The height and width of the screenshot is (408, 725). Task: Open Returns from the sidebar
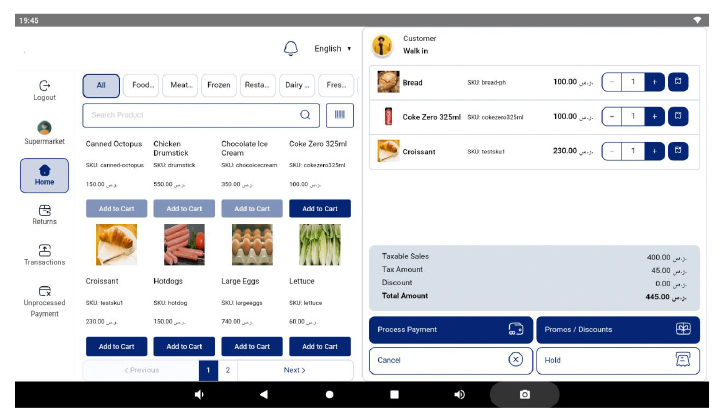pos(44,214)
